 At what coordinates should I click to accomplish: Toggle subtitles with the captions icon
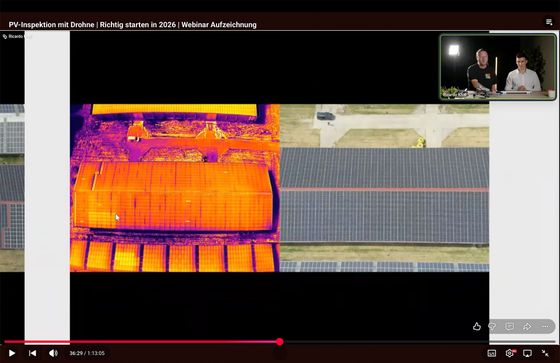(x=491, y=353)
